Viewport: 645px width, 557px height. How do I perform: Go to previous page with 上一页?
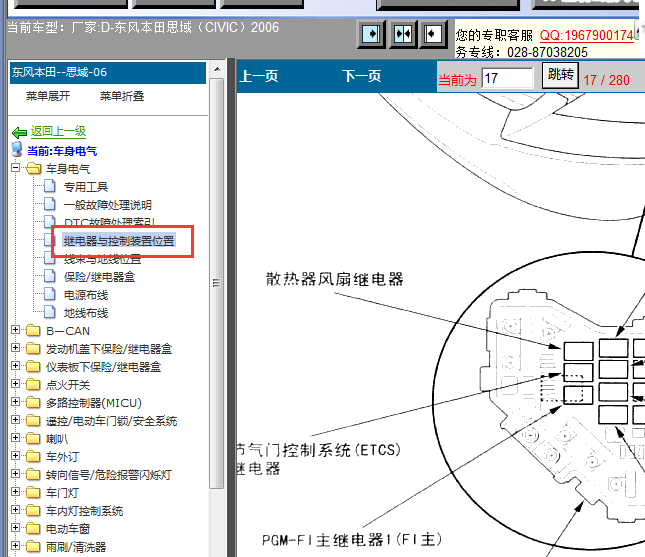pos(259,76)
